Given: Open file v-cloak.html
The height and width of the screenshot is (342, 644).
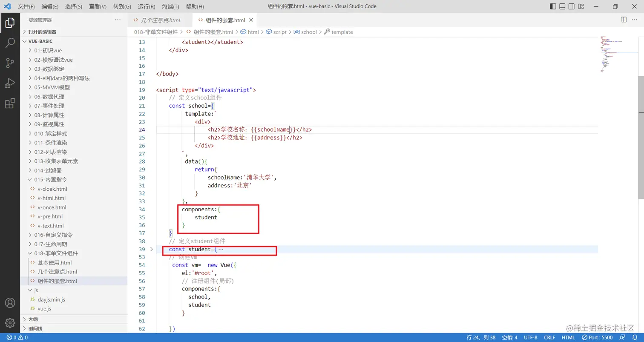Looking at the screenshot, I should coord(74,189).
